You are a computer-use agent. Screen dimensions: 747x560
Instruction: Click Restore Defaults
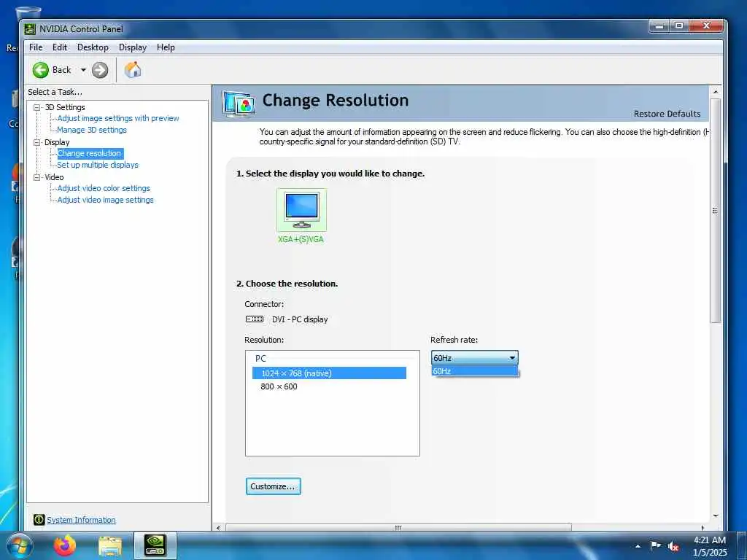point(667,114)
